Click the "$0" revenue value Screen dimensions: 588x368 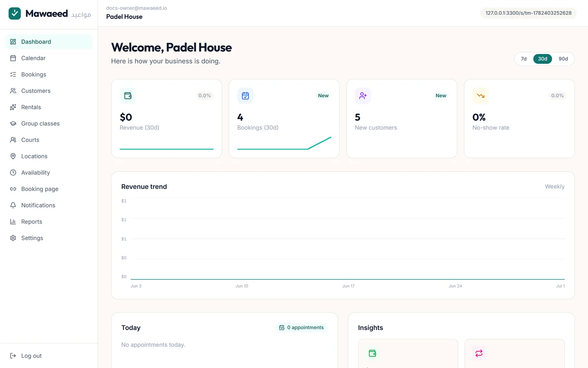tap(126, 117)
